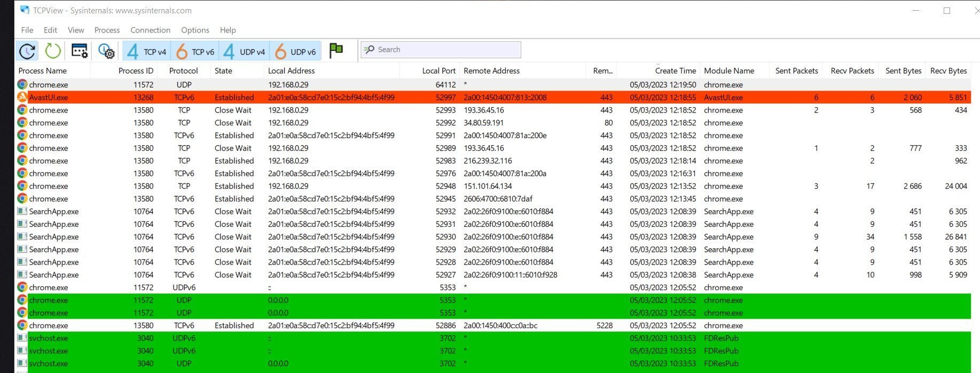Sort by the Module Name column header
Image resolution: width=980 pixels, height=373 pixels.
point(729,70)
